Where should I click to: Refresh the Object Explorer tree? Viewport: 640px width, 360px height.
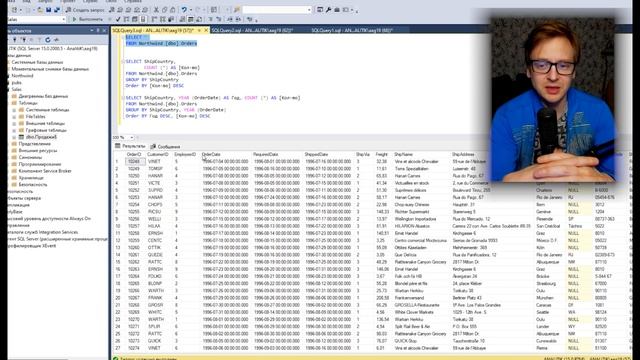pyautogui.click(x=48, y=40)
